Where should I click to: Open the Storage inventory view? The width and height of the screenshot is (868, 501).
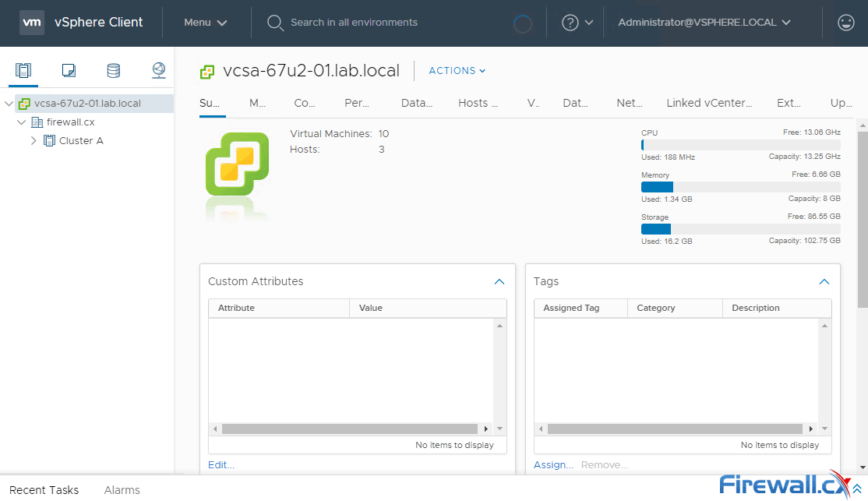(x=114, y=70)
